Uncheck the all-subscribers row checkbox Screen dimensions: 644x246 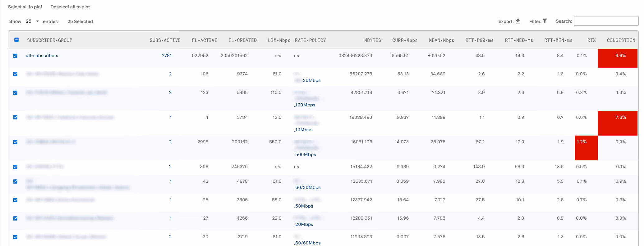15,56
